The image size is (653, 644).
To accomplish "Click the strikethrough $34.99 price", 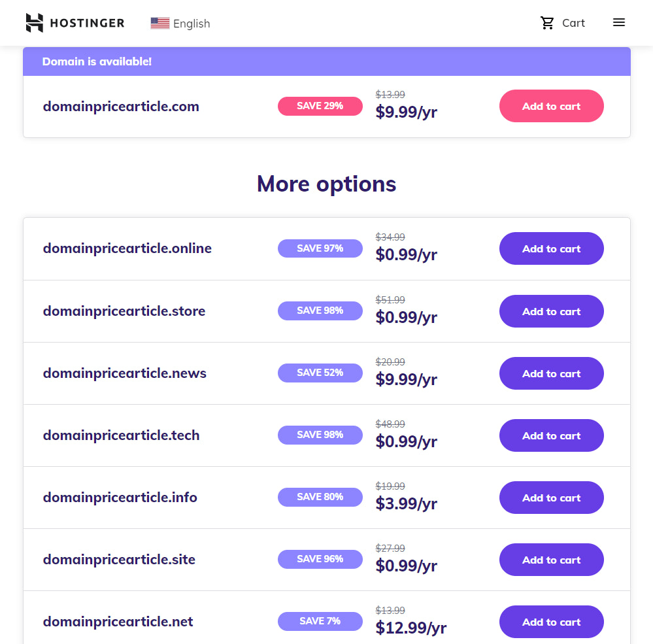I will pyautogui.click(x=390, y=237).
